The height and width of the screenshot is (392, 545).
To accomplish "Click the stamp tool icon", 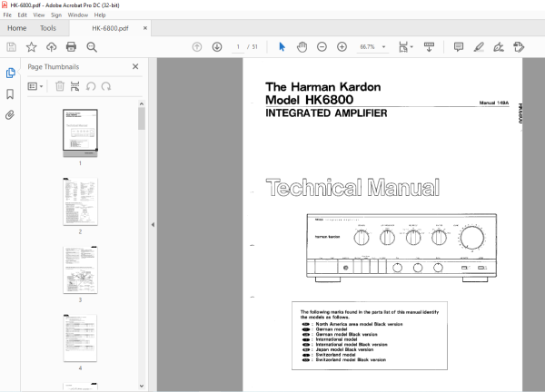I will [519, 47].
